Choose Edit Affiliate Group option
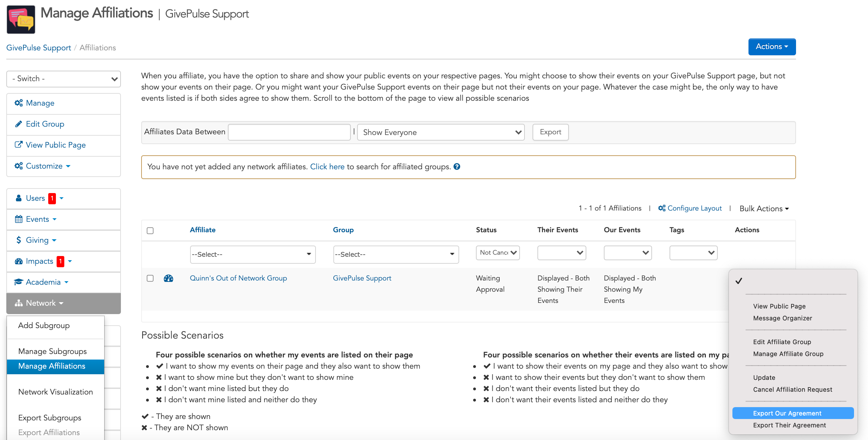 782,342
